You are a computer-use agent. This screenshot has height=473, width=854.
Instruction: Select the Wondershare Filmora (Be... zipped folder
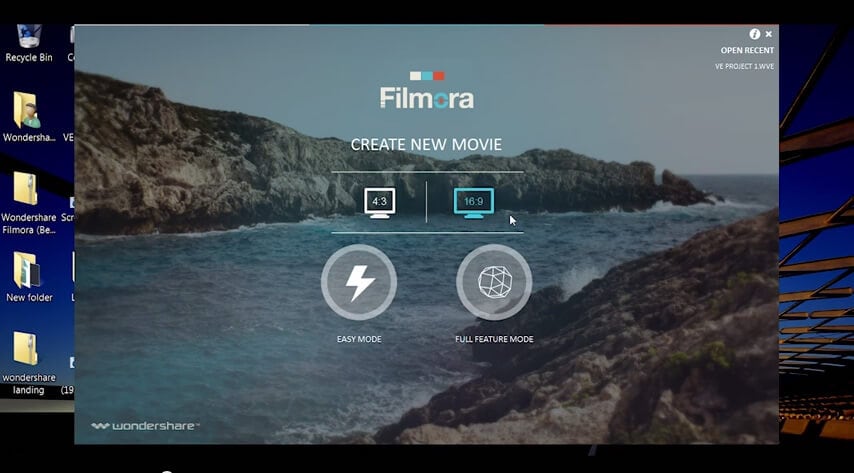tap(29, 203)
